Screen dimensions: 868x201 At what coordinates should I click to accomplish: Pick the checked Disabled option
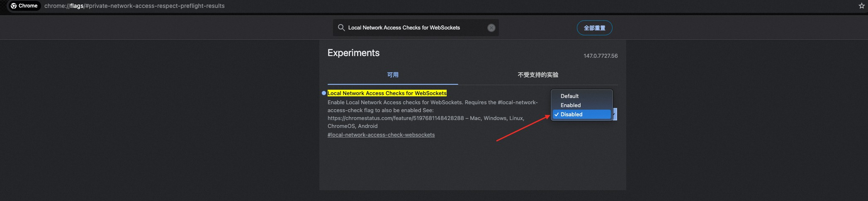(x=571, y=114)
